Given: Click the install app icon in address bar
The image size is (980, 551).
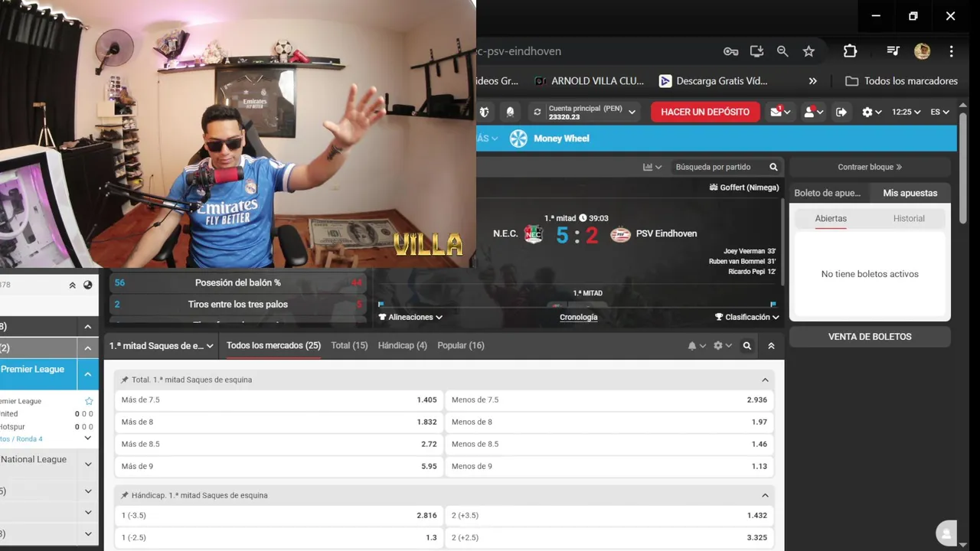Looking at the screenshot, I should [x=756, y=51].
